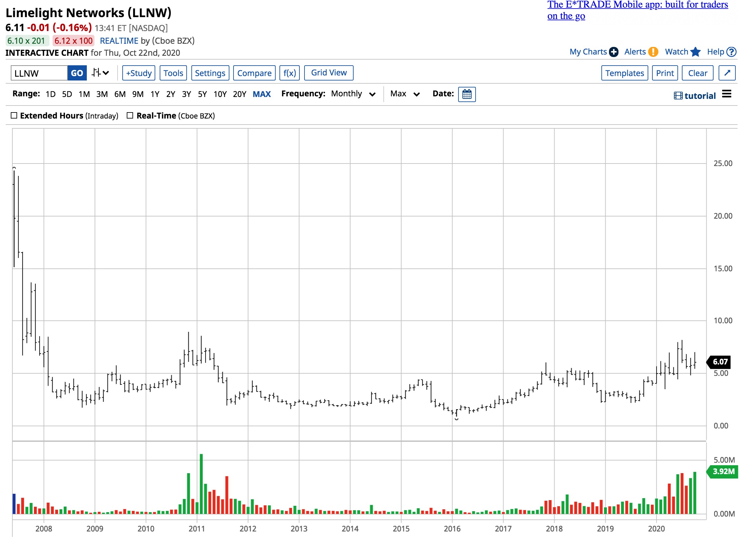Click the Limelight Networks (LLNW) title
The height and width of the screenshot is (547, 756).
(89, 13)
